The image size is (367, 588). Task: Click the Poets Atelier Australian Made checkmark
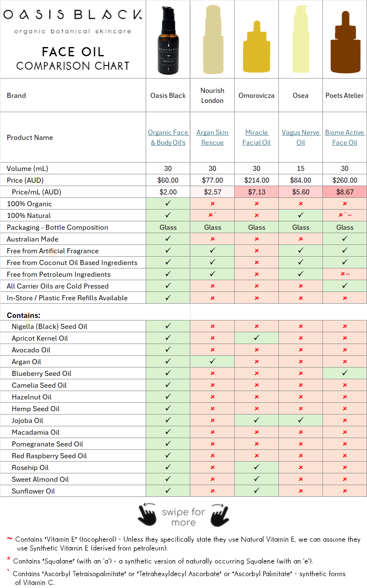345,239
